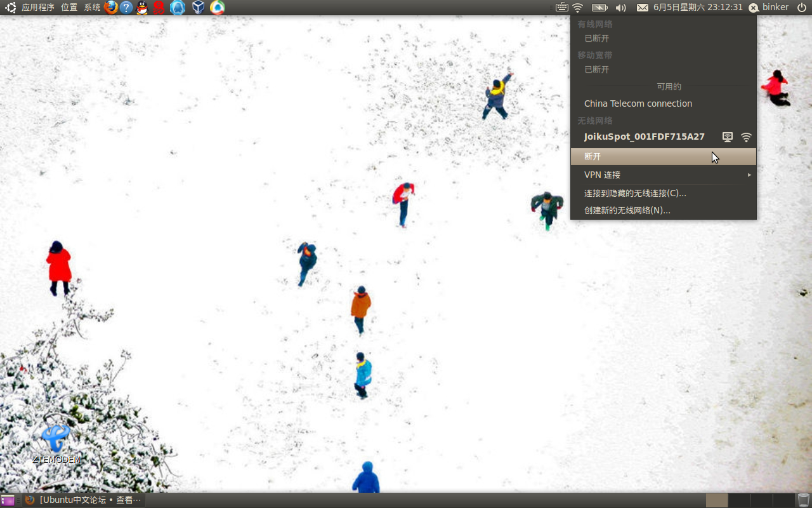812x508 pixels.
Task: Launch Firefox from the top panel
Action: tap(111, 8)
